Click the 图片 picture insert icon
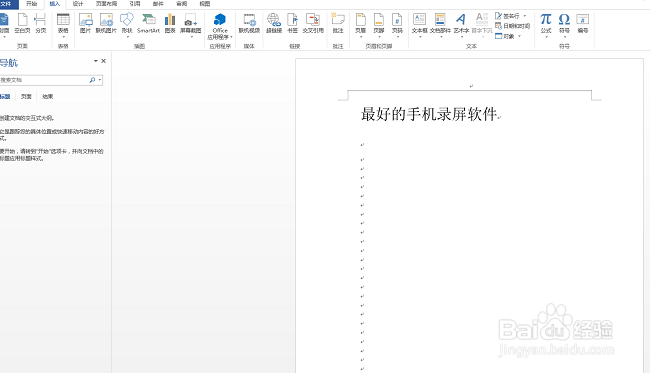The image size is (650, 373). point(85,23)
